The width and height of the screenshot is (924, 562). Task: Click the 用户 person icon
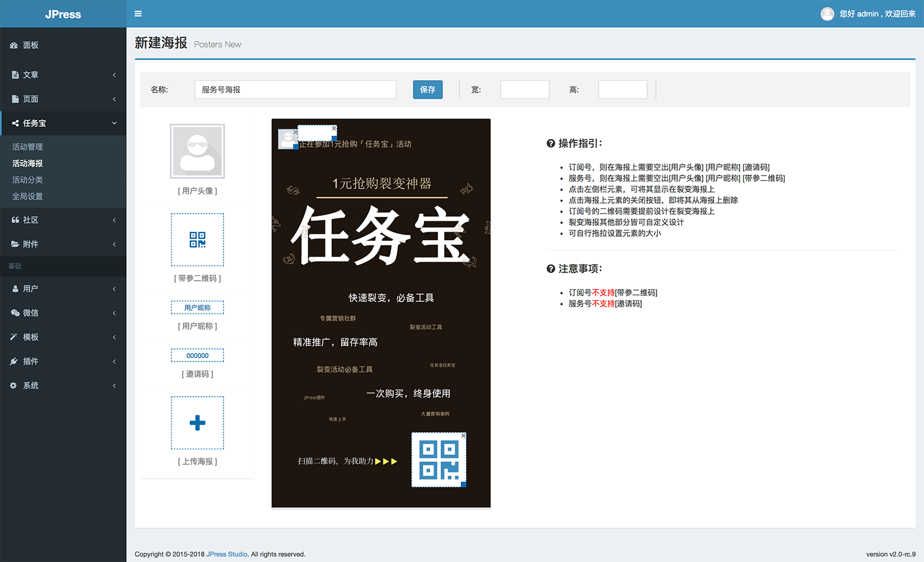coord(15,288)
